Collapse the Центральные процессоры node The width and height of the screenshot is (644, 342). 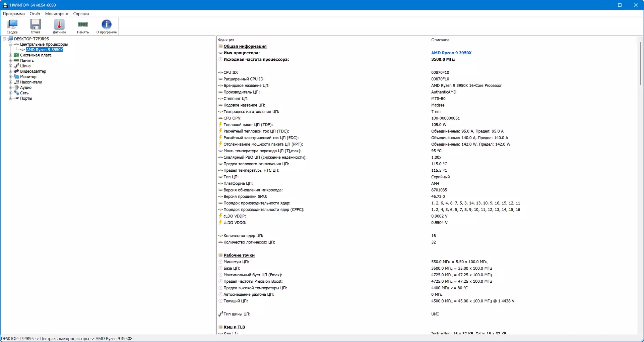tap(10, 44)
